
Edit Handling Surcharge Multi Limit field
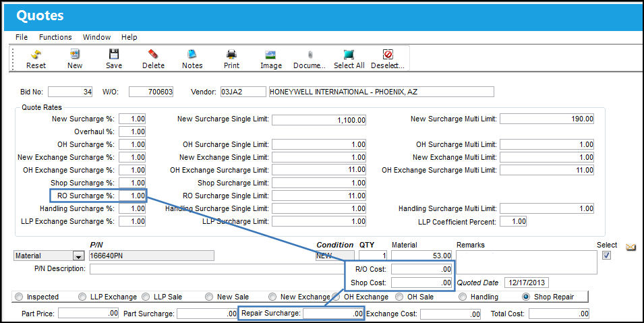[x=547, y=208]
